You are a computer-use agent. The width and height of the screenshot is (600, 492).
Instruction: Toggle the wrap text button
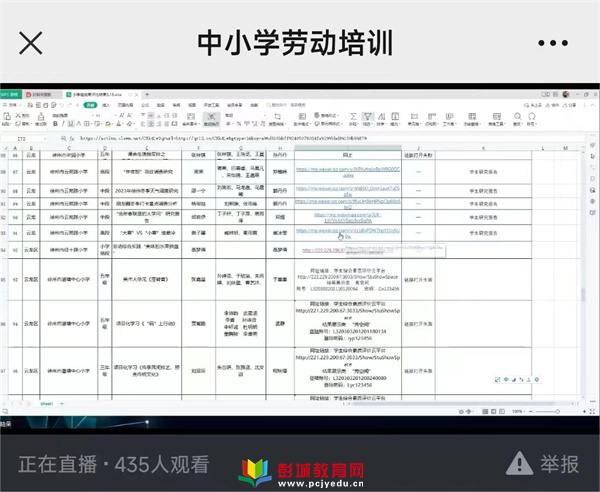click(x=211, y=119)
